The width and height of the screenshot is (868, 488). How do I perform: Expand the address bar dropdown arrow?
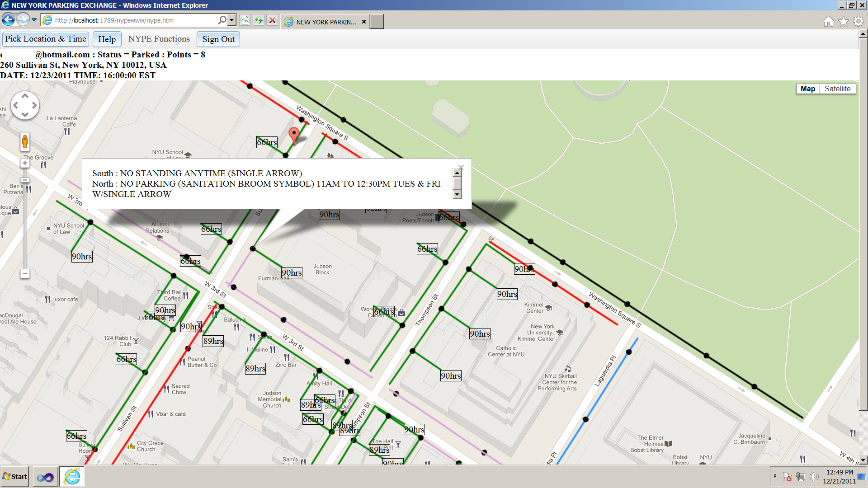pyautogui.click(x=232, y=20)
